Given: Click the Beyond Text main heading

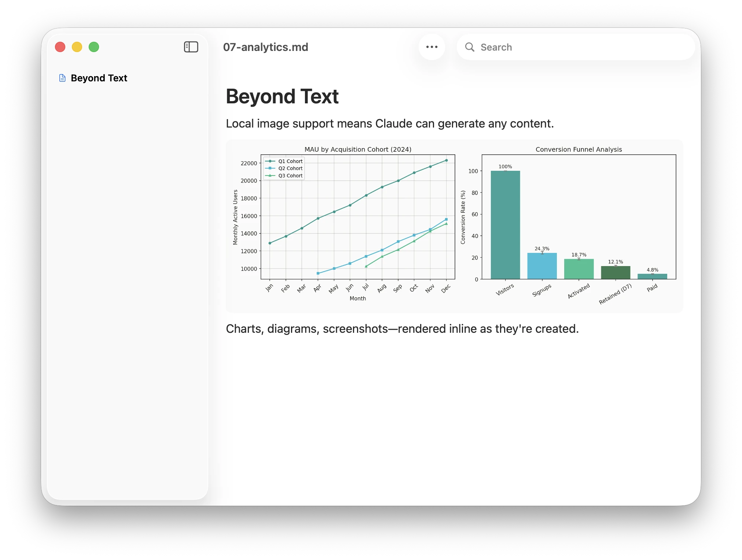Looking at the screenshot, I should coord(282,96).
